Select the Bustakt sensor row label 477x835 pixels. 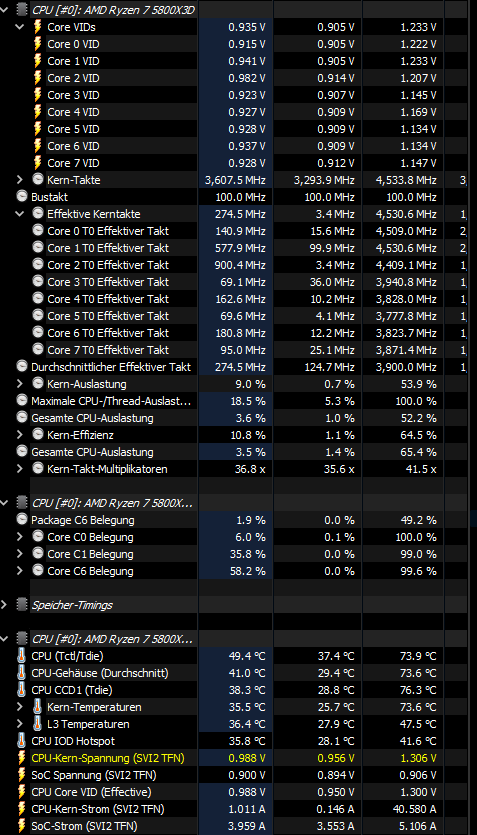(x=50, y=197)
